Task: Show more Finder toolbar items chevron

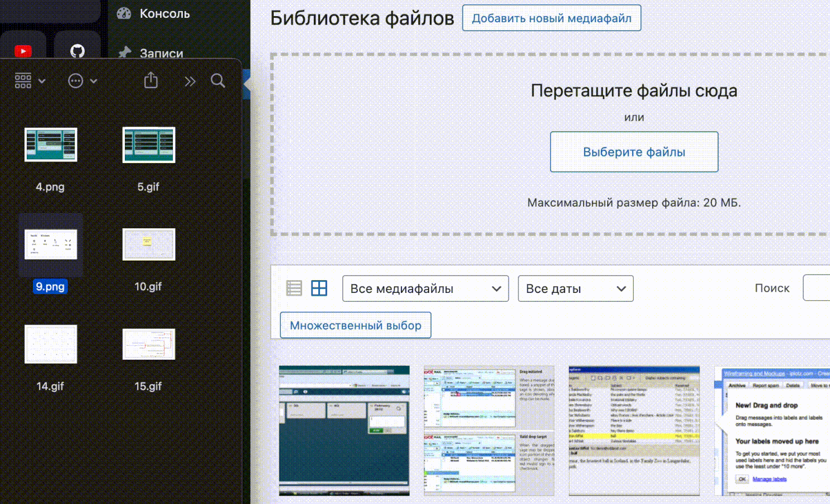Action: pyautogui.click(x=190, y=81)
